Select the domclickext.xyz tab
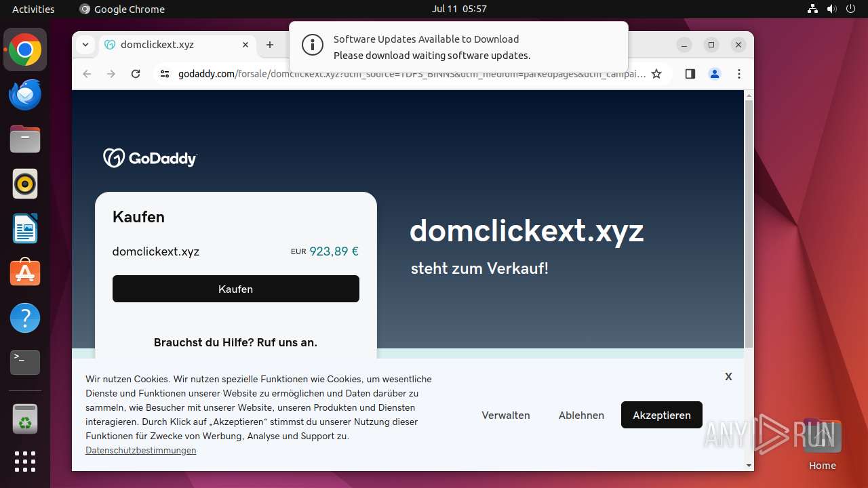The image size is (868, 488). (178, 45)
